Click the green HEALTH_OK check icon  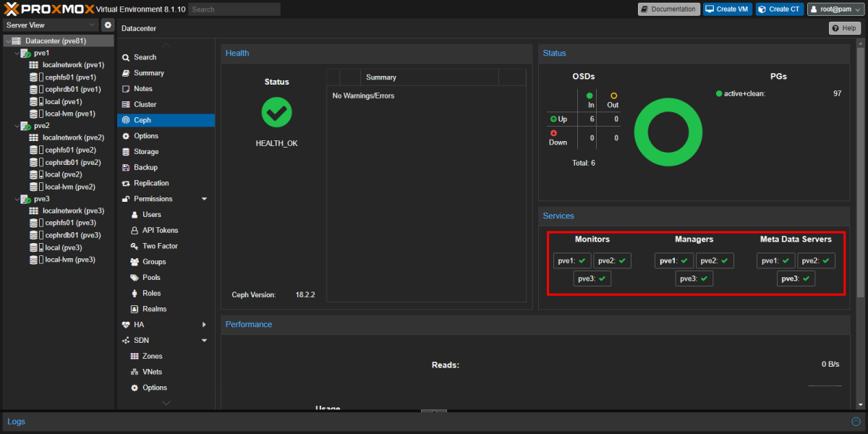[x=276, y=112]
